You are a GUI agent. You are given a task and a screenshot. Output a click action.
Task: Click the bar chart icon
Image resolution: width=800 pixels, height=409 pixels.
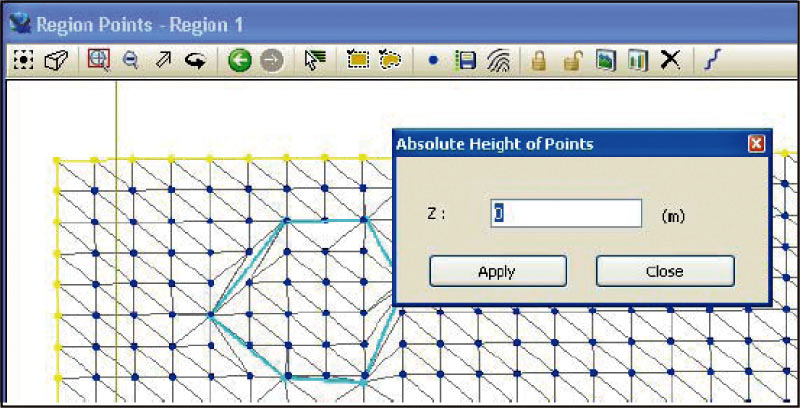coord(638,61)
